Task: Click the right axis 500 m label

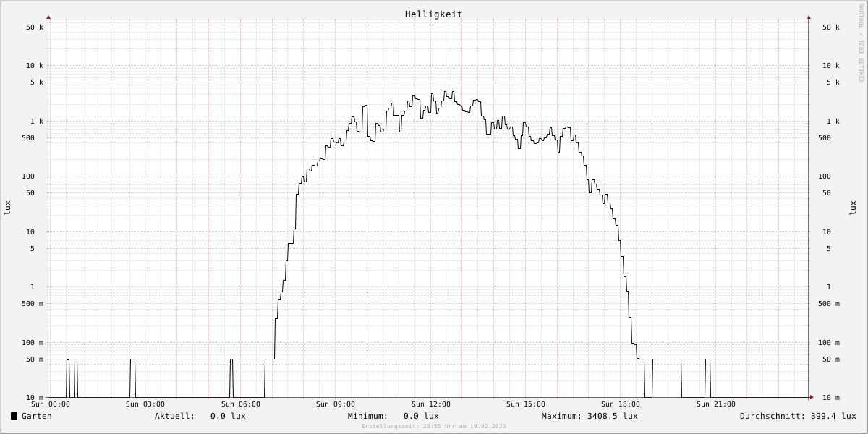Action: 829,304
